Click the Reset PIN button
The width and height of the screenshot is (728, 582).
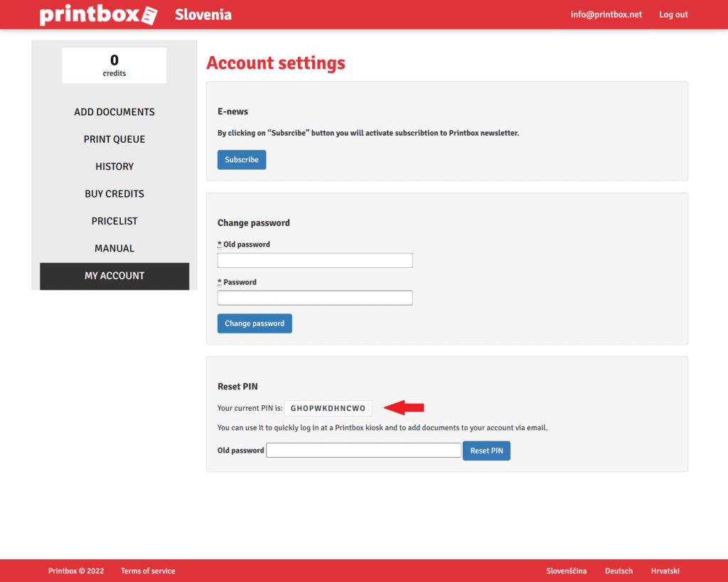(486, 451)
